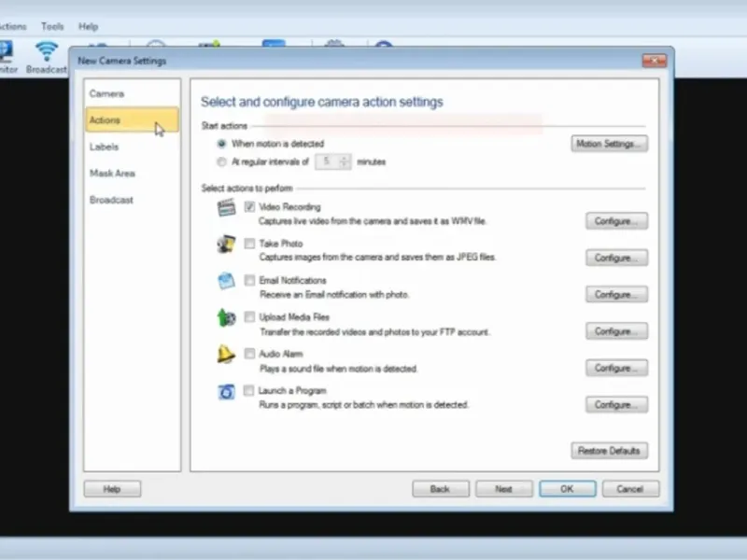Viewport: 747px width, 560px height.
Task: Open the Help menu in menu bar
Action: coord(88,26)
